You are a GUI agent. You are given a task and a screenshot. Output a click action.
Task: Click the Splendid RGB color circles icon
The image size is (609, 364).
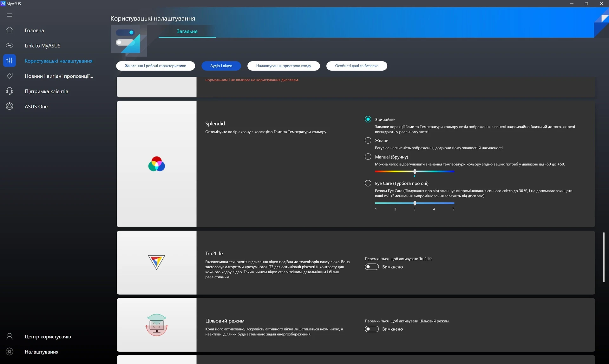point(157,164)
